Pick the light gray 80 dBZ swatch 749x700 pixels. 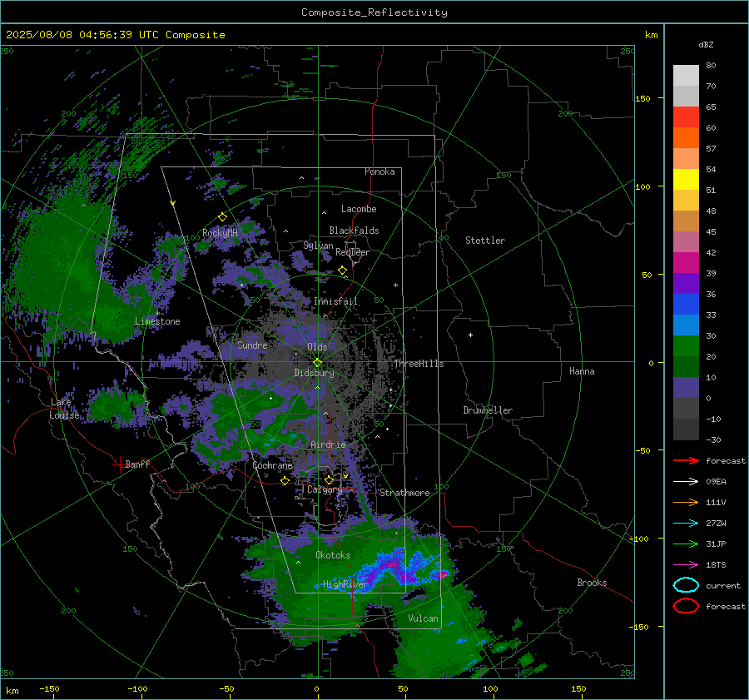686,75
